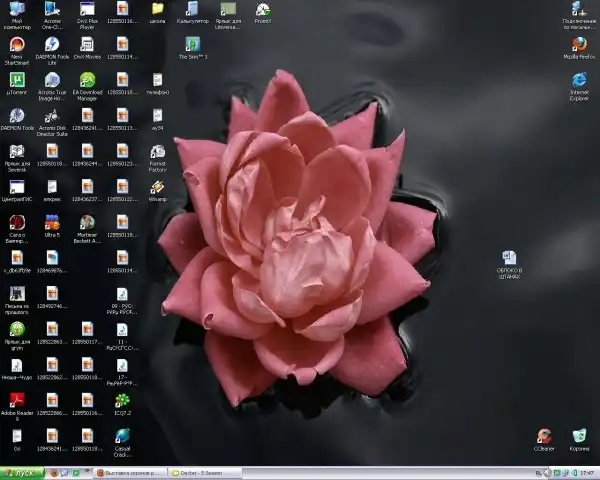Open the Recycle Bin (Корзина)
The image size is (600, 480).
tap(579, 436)
